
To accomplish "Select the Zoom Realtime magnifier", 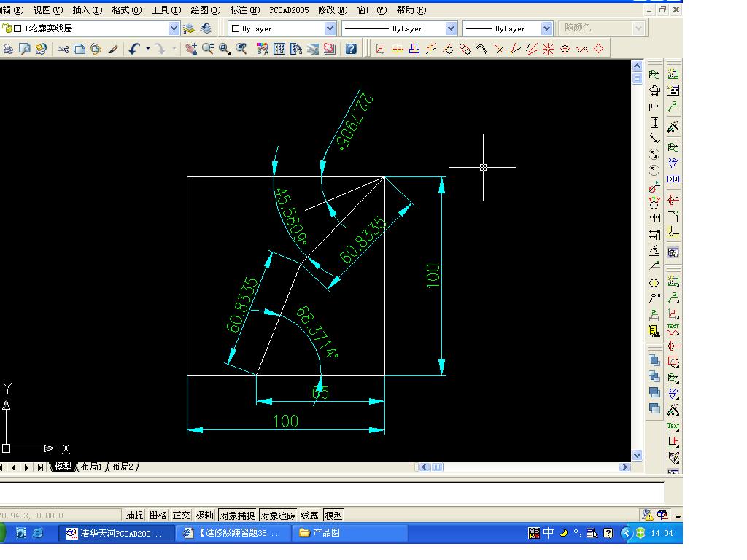I will [x=208, y=49].
